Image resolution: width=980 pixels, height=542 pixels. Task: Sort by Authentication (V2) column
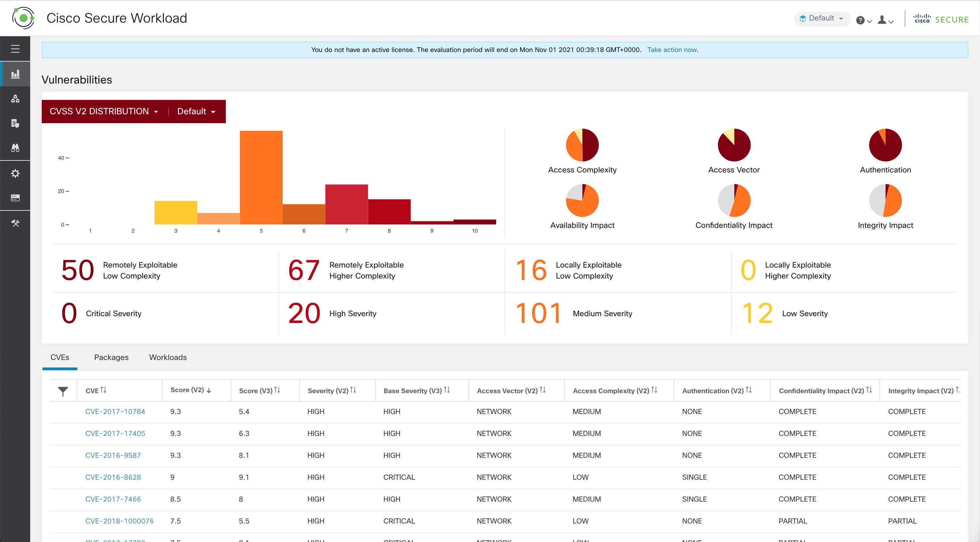(717, 391)
